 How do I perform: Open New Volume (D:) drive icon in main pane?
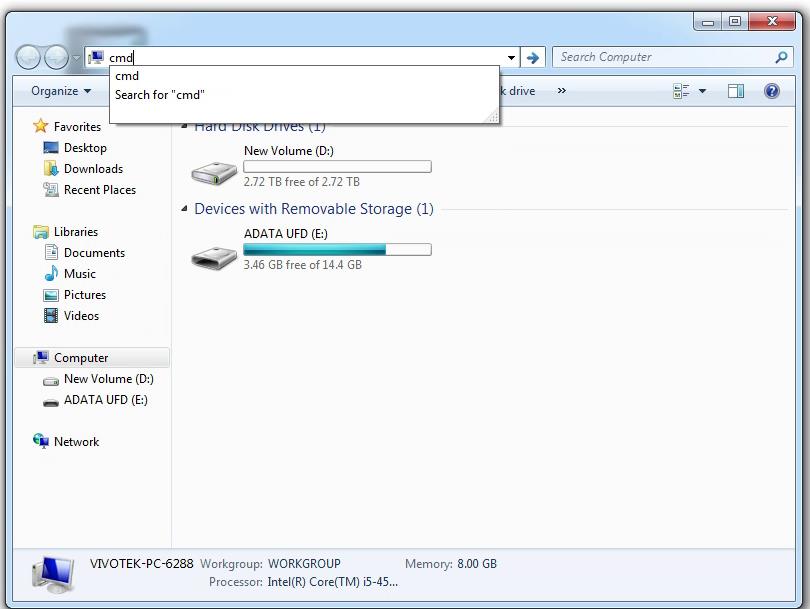point(214,172)
